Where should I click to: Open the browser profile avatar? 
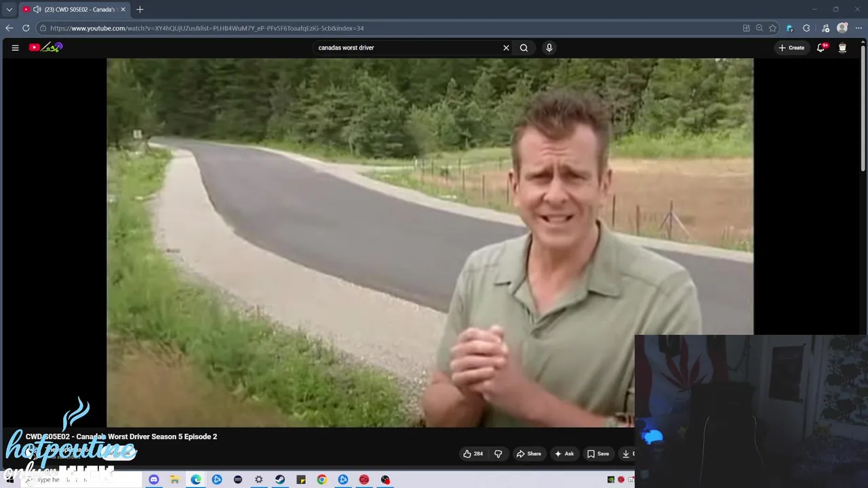pyautogui.click(x=842, y=28)
